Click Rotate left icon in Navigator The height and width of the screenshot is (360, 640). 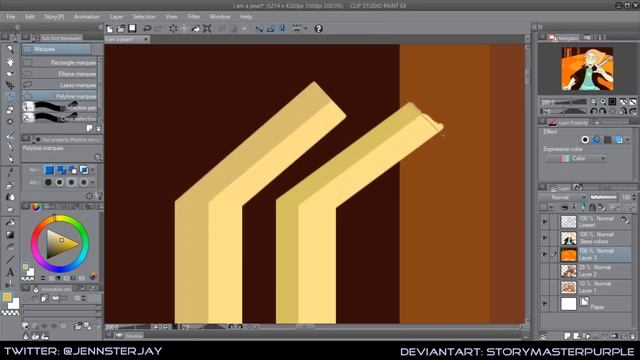tap(593, 111)
